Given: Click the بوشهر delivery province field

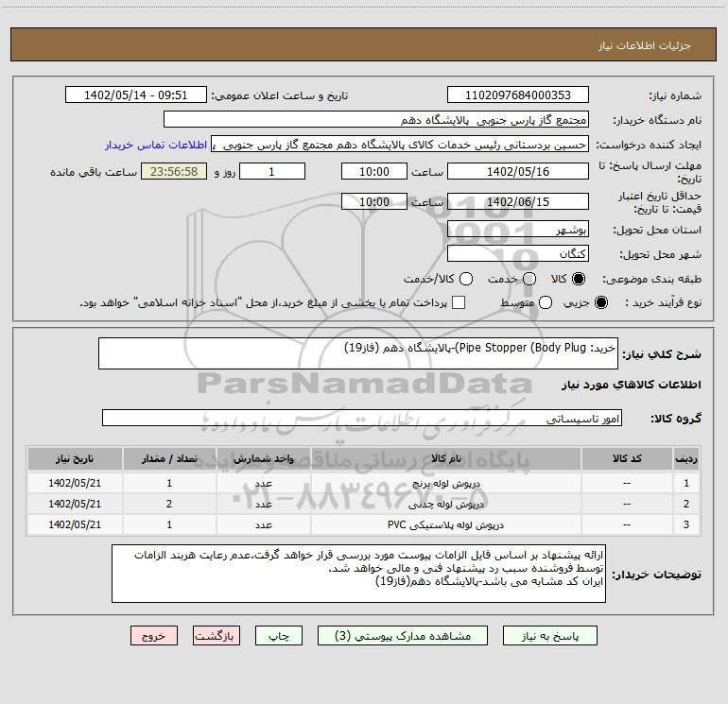Looking at the screenshot, I should [518, 230].
